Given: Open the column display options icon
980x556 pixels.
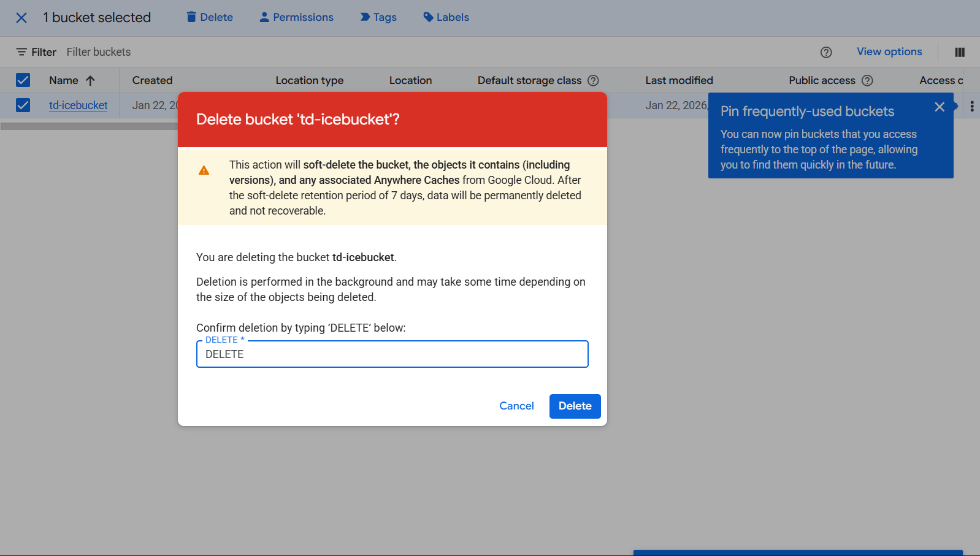Looking at the screenshot, I should [960, 52].
